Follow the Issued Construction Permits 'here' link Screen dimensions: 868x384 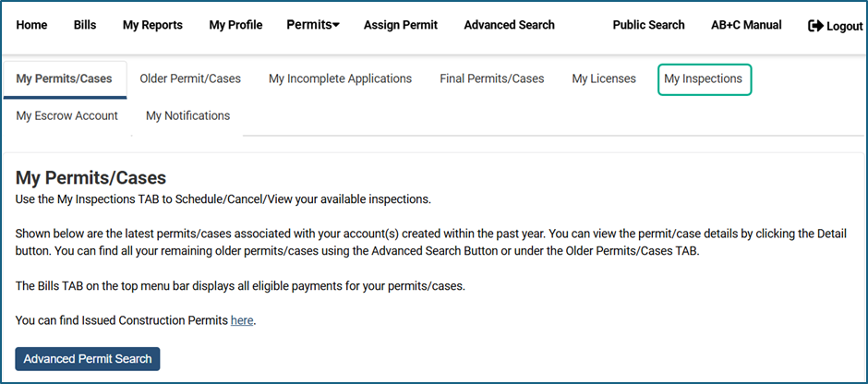click(x=241, y=320)
